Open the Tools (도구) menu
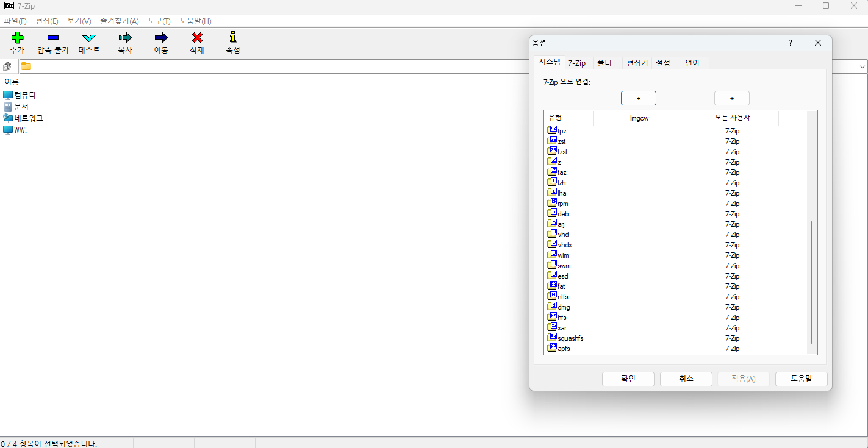This screenshot has height=448, width=868. pos(159,21)
